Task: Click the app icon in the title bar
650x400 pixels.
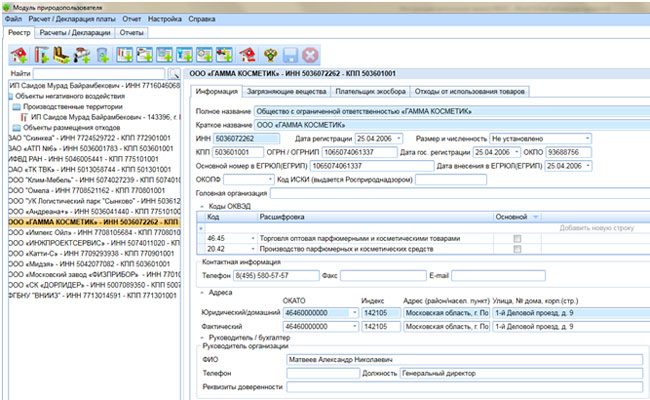Action: click(7, 7)
